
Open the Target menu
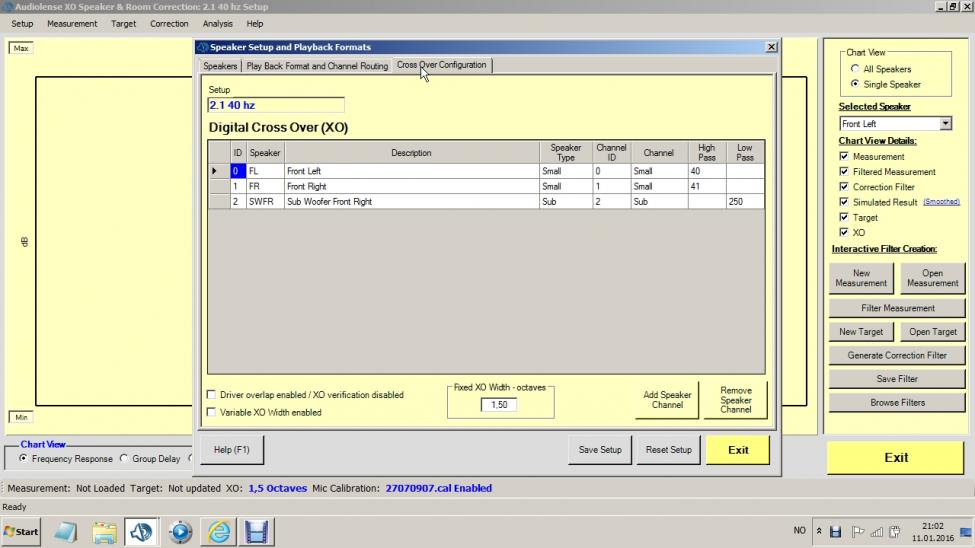point(123,24)
